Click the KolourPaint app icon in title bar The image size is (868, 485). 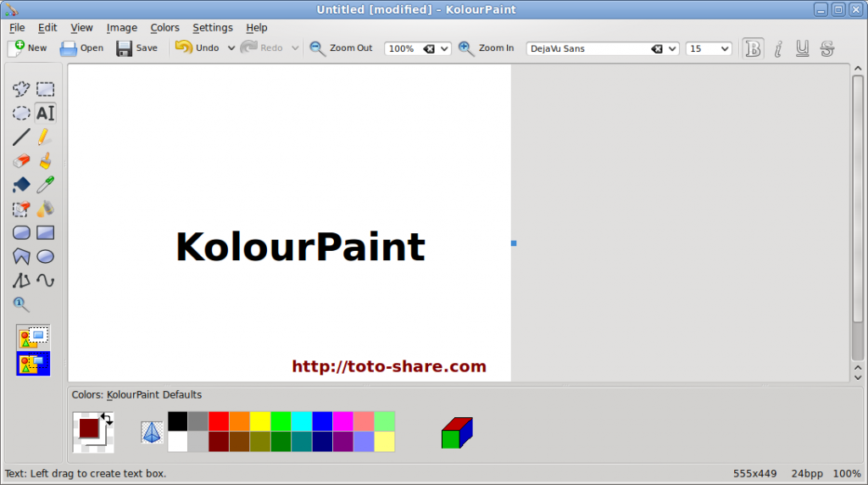point(11,9)
